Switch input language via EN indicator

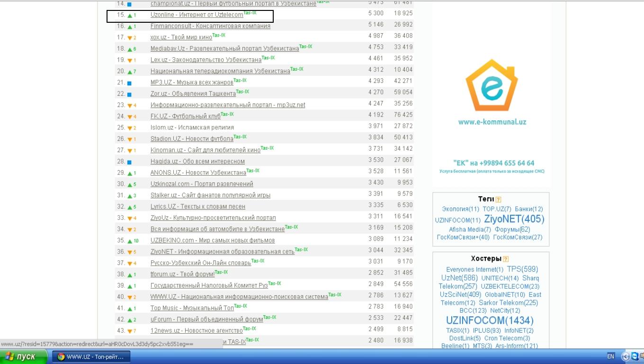[x=610, y=356]
